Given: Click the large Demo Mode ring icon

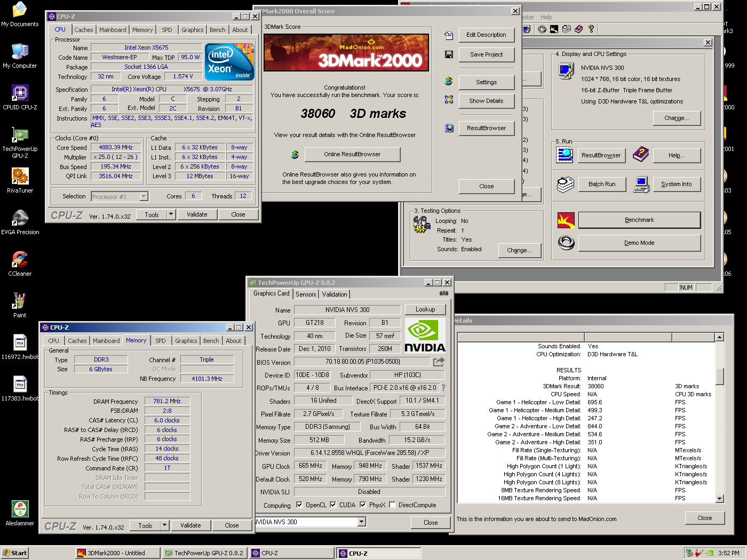Looking at the screenshot, I should point(566,243).
